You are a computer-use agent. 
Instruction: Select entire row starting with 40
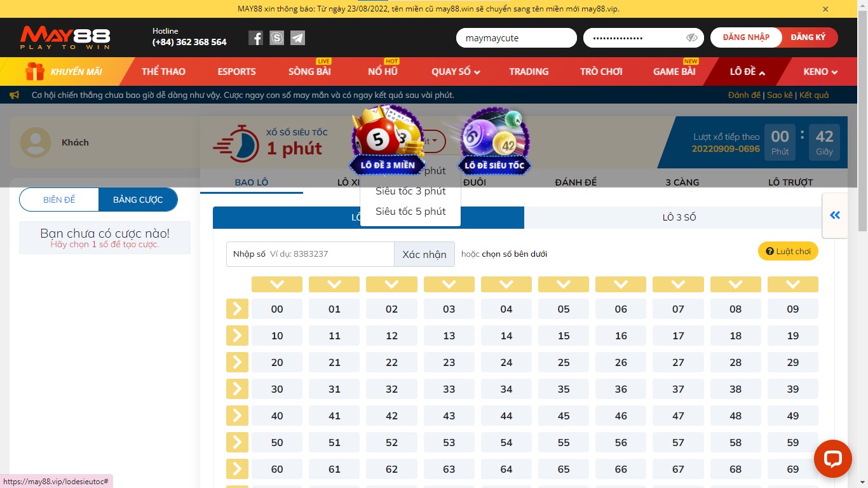[237, 416]
